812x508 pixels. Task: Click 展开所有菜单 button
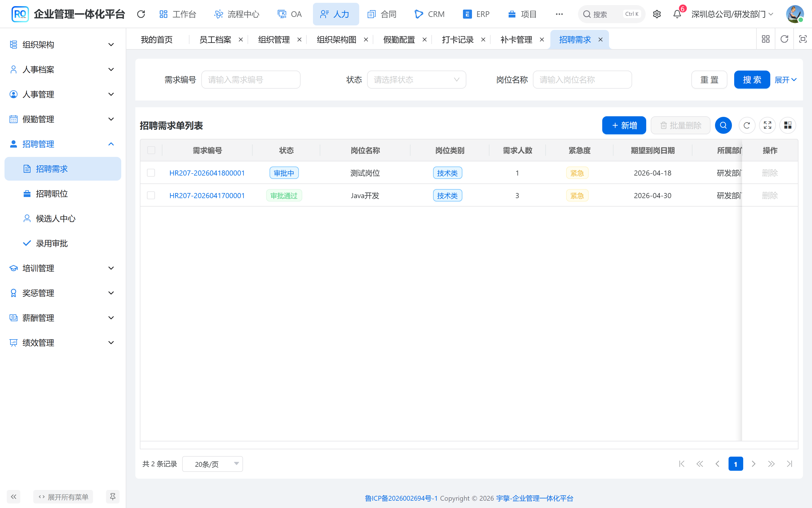click(x=63, y=497)
